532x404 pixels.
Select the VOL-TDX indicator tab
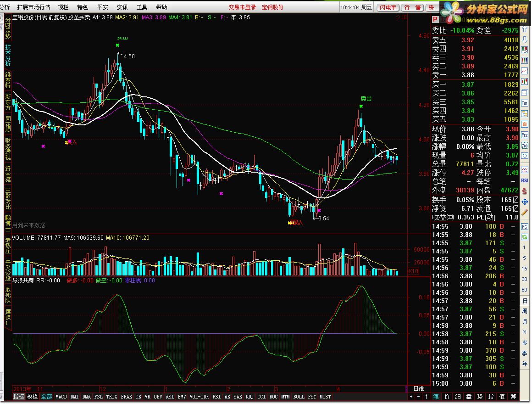[x=199, y=397]
